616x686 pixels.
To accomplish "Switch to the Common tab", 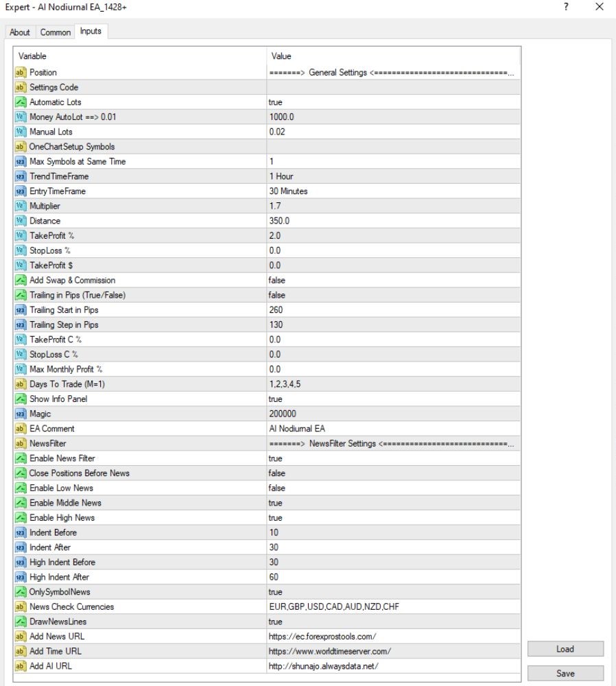I will point(55,32).
